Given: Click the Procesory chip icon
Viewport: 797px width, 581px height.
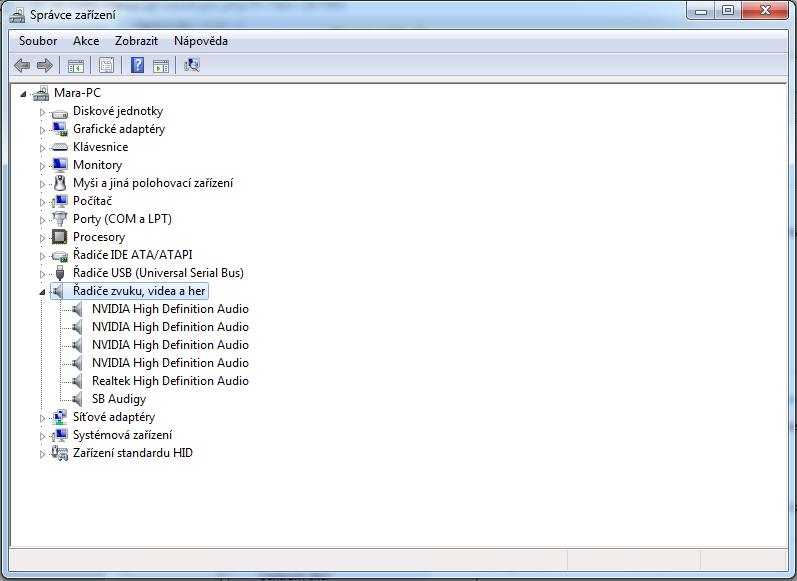Looking at the screenshot, I should tap(59, 237).
